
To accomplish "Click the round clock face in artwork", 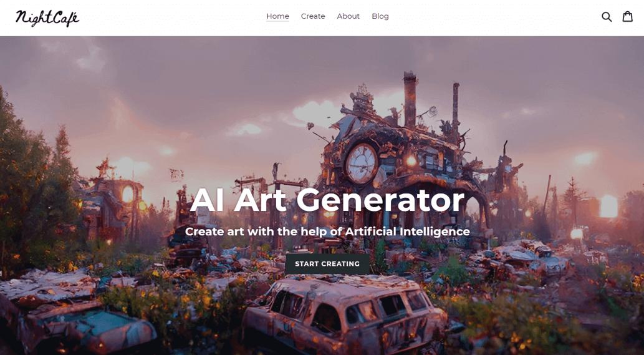I will (x=362, y=163).
